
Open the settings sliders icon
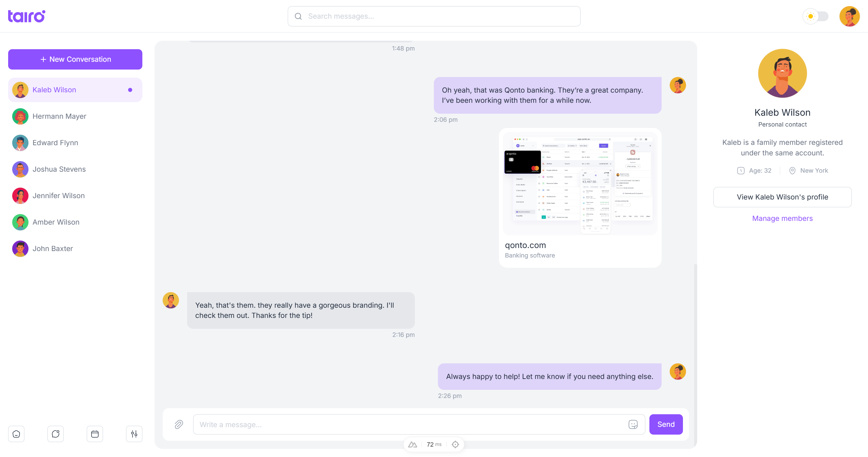(134, 434)
